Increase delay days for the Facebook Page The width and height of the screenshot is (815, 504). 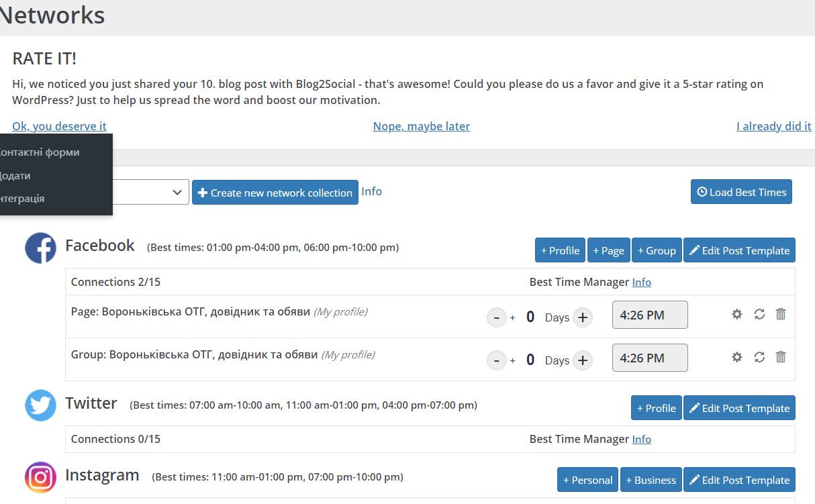583,317
